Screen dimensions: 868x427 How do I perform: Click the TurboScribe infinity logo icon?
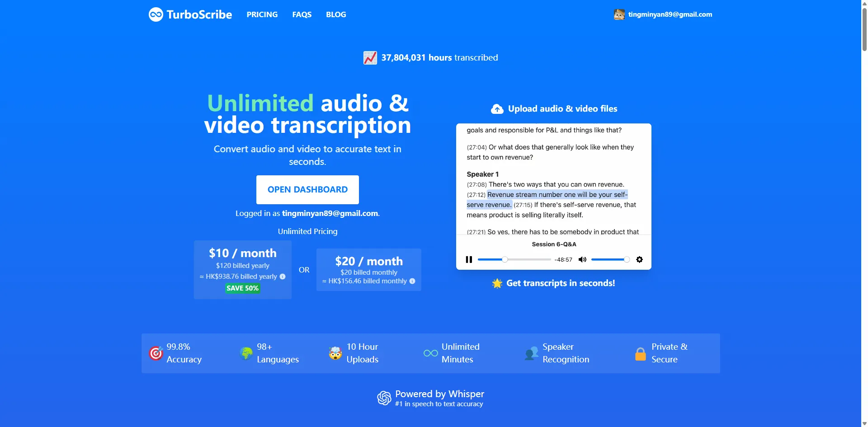pyautogui.click(x=156, y=14)
